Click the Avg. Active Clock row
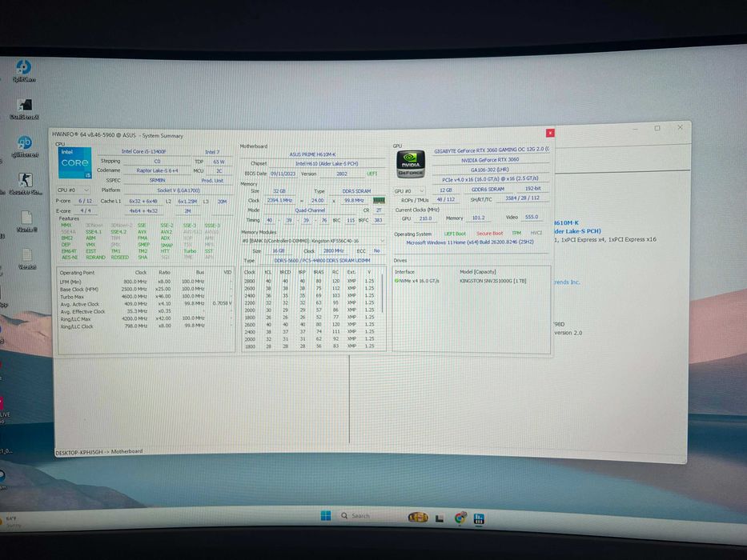This screenshot has height=560, width=747. pos(145,304)
